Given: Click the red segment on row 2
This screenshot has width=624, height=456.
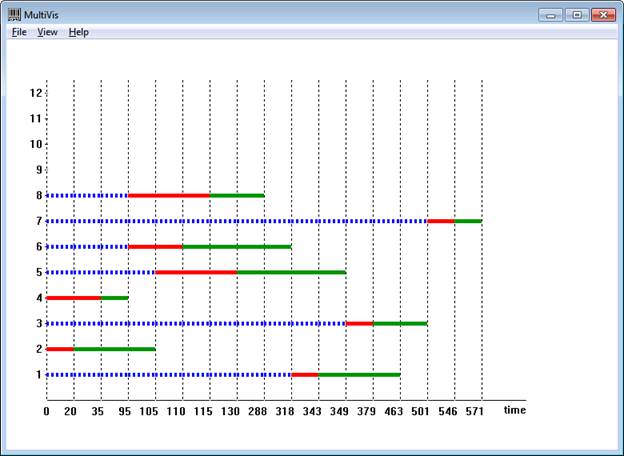Looking at the screenshot, I should click(x=60, y=349).
